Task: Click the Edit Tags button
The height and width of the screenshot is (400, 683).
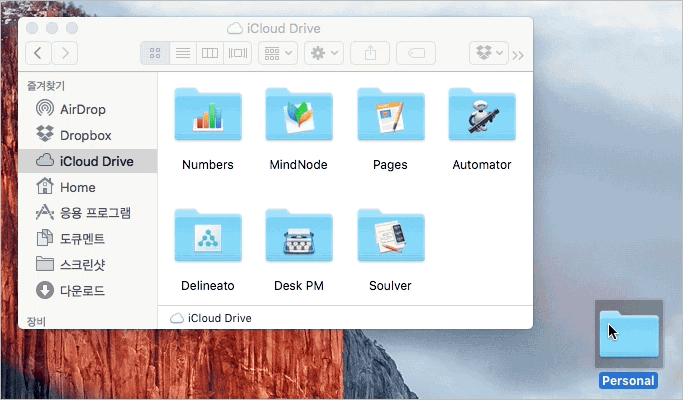Action: 416,53
